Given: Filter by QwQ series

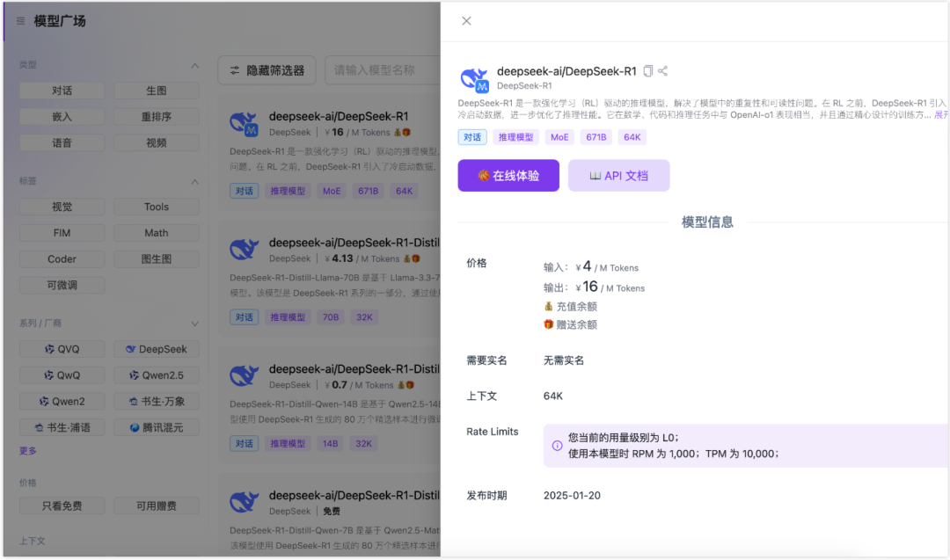Looking at the screenshot, I should tap(62, 375).
